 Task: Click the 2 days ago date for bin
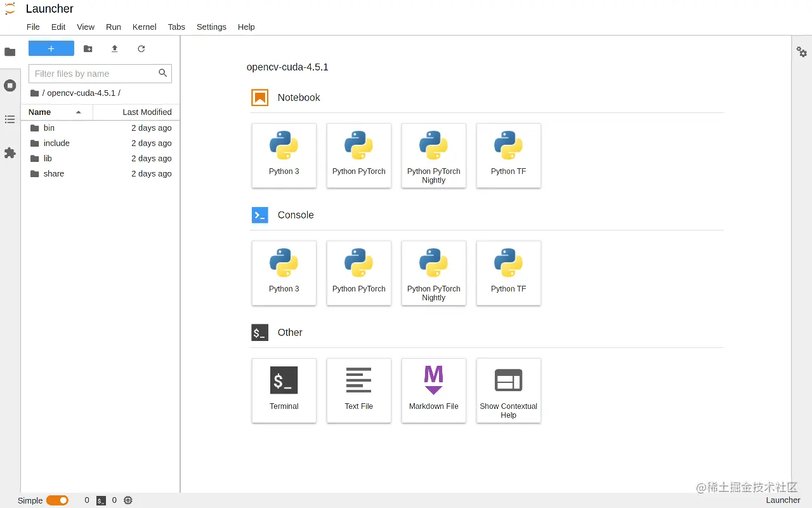coord(152,128)
